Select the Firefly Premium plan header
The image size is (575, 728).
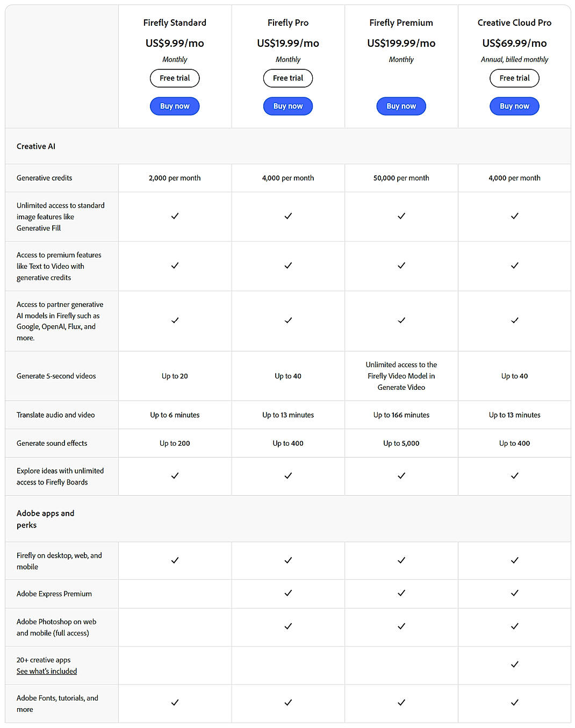click(x=401, y=23)
